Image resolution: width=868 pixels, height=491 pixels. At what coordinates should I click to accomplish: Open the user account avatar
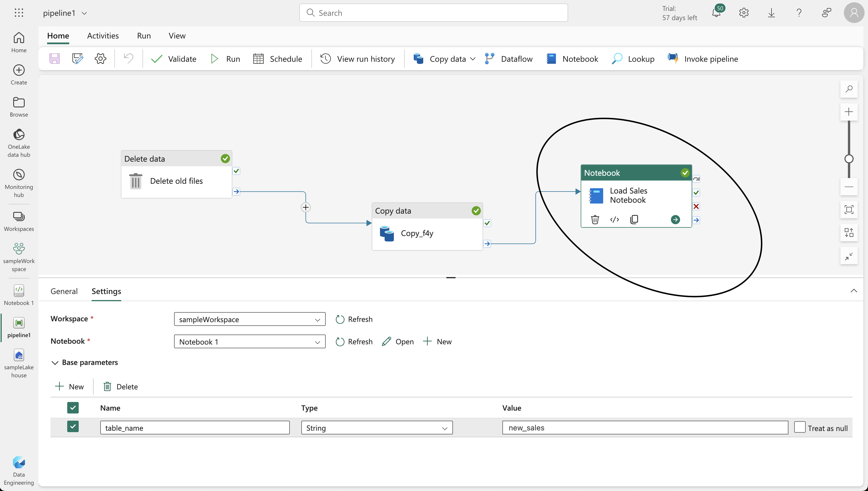[x=854, y=13]
